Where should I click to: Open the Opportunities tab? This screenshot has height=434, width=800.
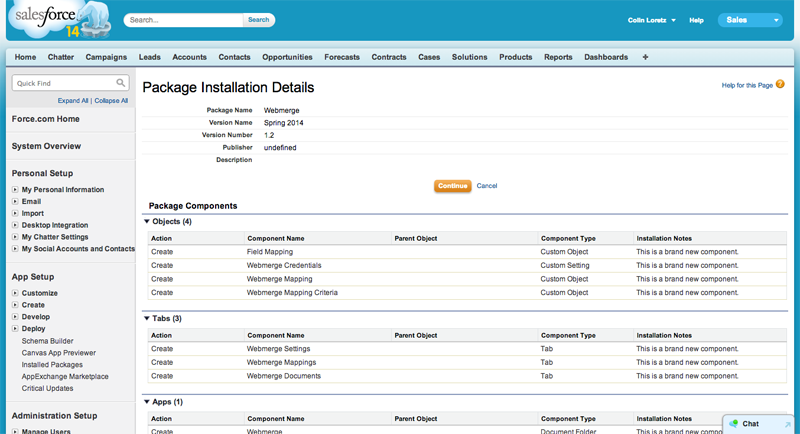287,57
